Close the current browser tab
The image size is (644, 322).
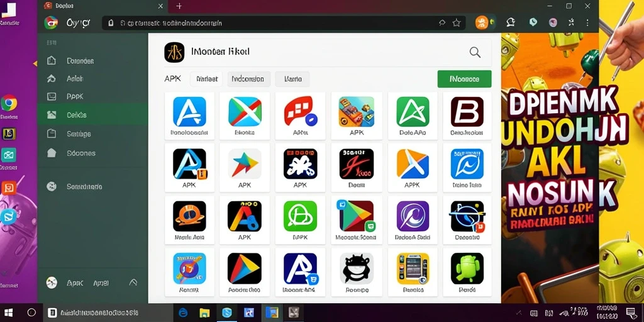[x=160, y=6]
